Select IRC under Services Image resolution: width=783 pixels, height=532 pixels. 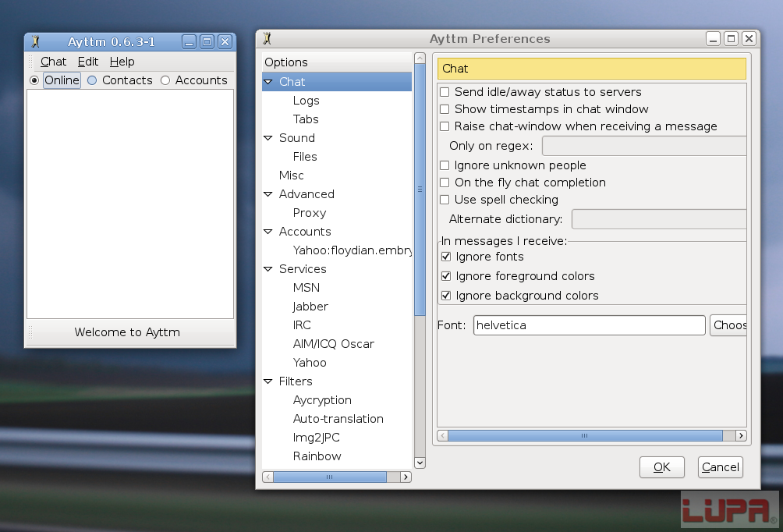(x=302, y=325)
